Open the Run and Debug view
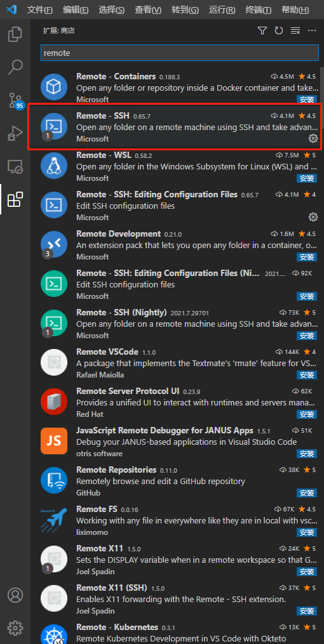This screenshot has height=644, width=324. pyautogui.click(x=15, y=133)
